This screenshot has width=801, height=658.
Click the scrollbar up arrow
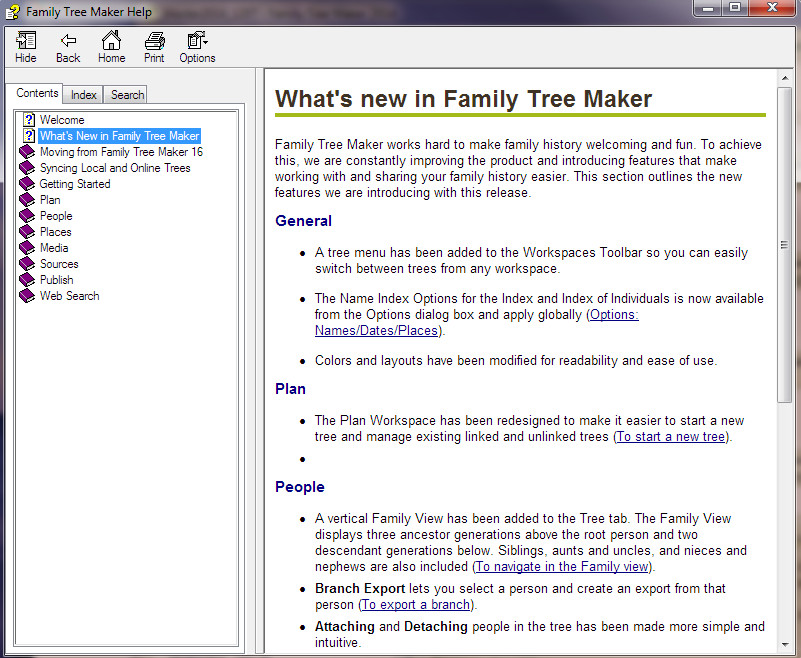pyautogui.click(x=785, y=78)
